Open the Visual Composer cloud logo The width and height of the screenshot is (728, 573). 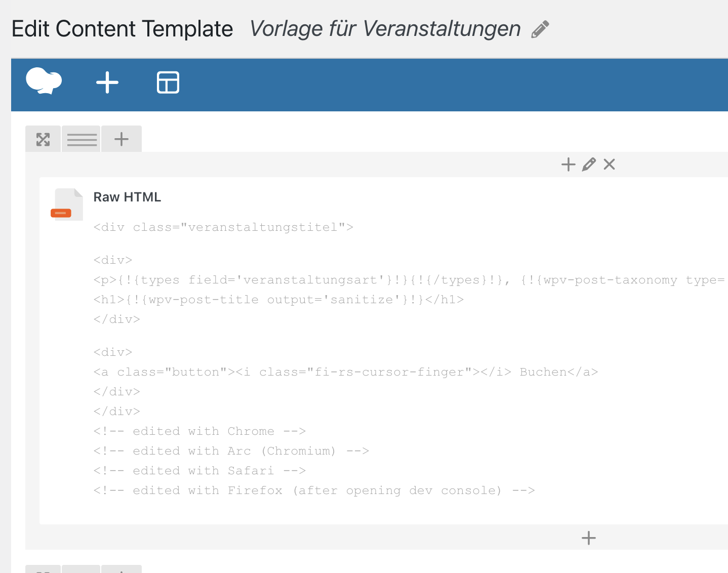click(44, 81)
